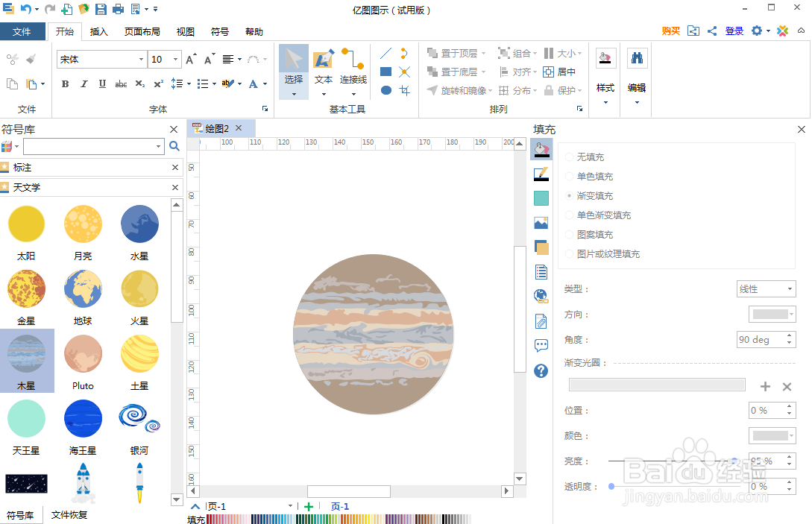Open the 页-1 page selector dropdown
The image size is (812, 524).
click(290, 506)
